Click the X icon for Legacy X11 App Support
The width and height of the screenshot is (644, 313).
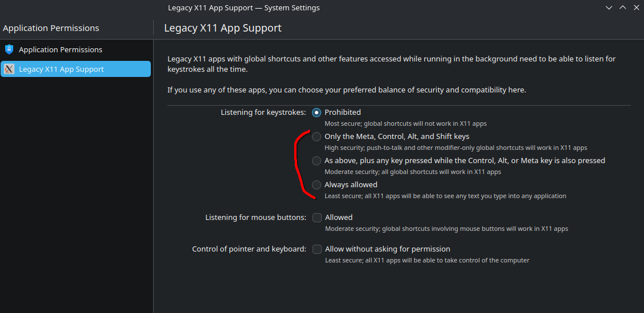click(x=9, y=69)
